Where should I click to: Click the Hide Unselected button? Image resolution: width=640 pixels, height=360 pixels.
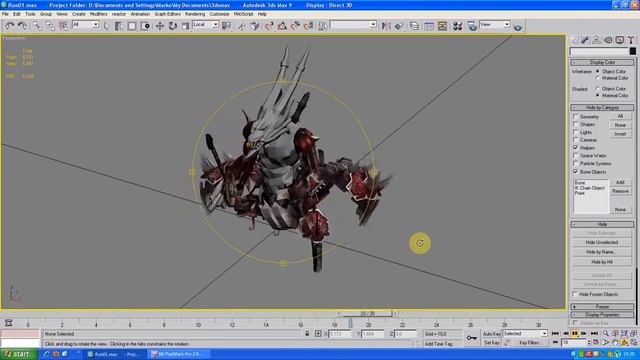(x=602, y=242)
